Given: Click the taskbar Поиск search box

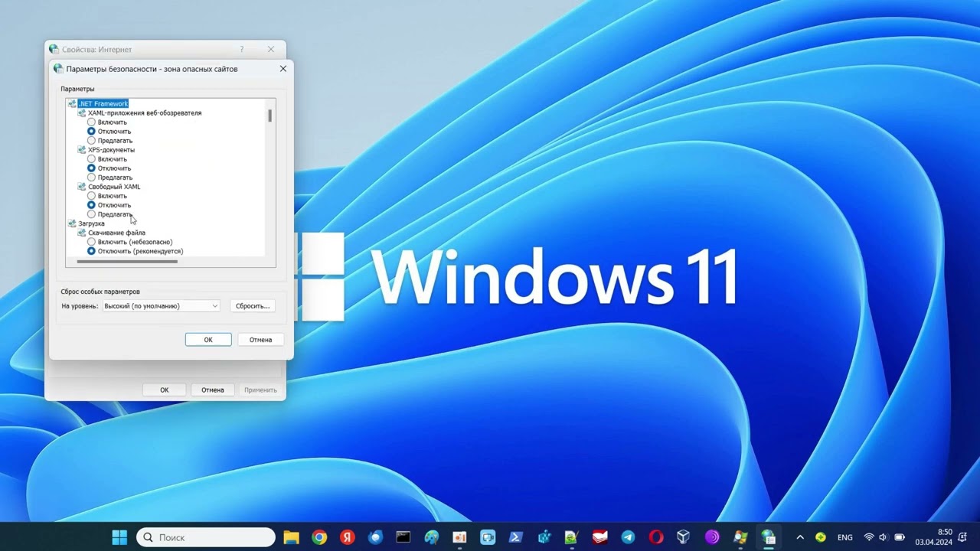Looking at the screenshot, I should coord(206,537).
